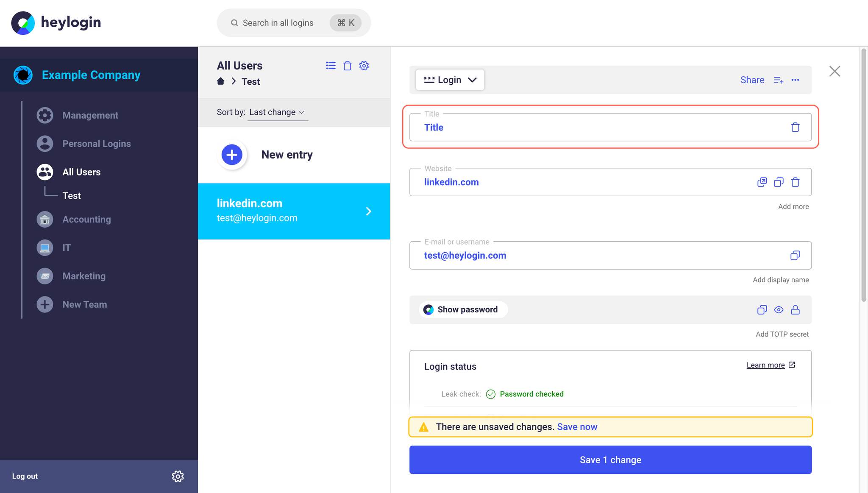Open the list view icon in All Users header
The image size is (868, 493).
click(x=331, y=66)
